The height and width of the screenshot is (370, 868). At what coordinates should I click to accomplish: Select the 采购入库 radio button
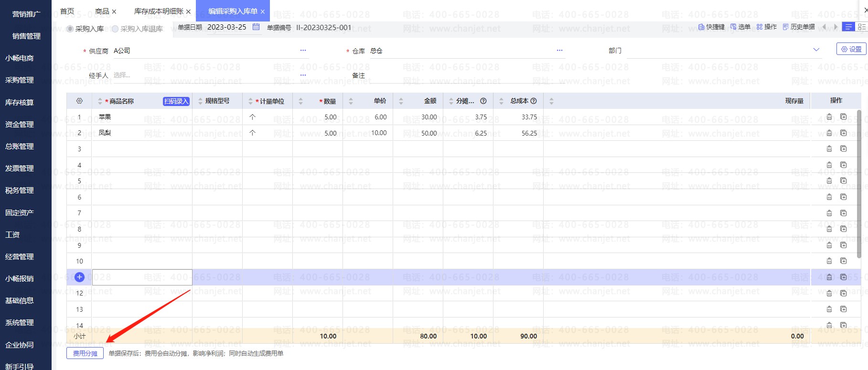pos(70,29)
